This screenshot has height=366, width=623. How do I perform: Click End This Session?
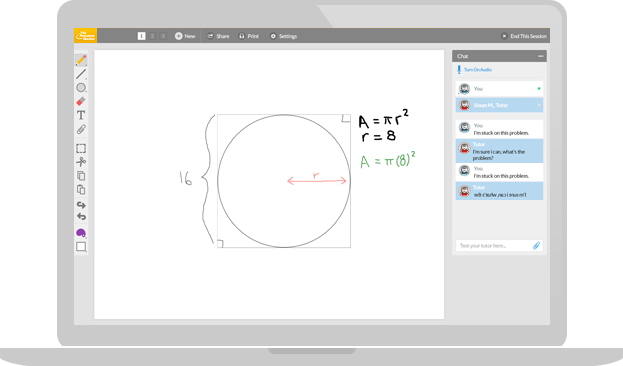[x=524, y=36]
